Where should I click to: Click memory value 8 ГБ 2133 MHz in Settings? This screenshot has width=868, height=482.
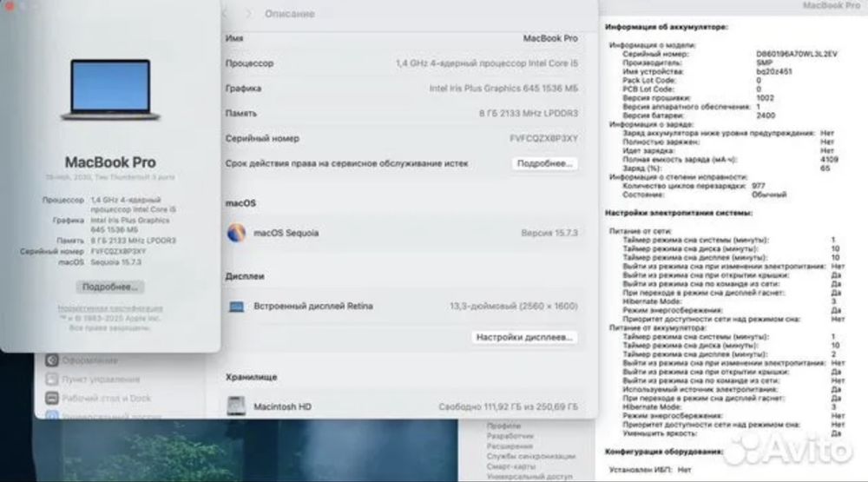click(x=528, y=113)
